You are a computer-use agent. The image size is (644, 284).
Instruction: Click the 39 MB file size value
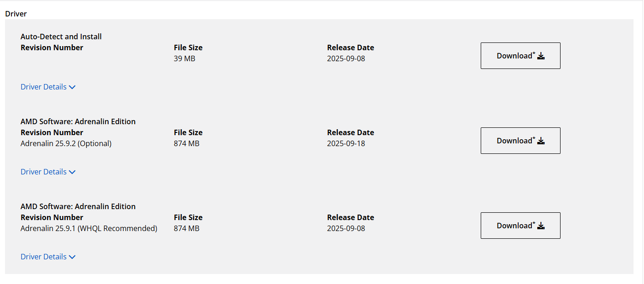tap(184, 58)
